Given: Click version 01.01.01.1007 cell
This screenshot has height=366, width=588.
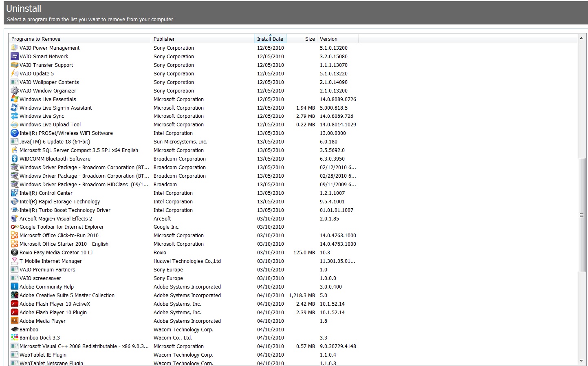Looking at the screenshot, I should pyautogui.click(x=337, y=210).
